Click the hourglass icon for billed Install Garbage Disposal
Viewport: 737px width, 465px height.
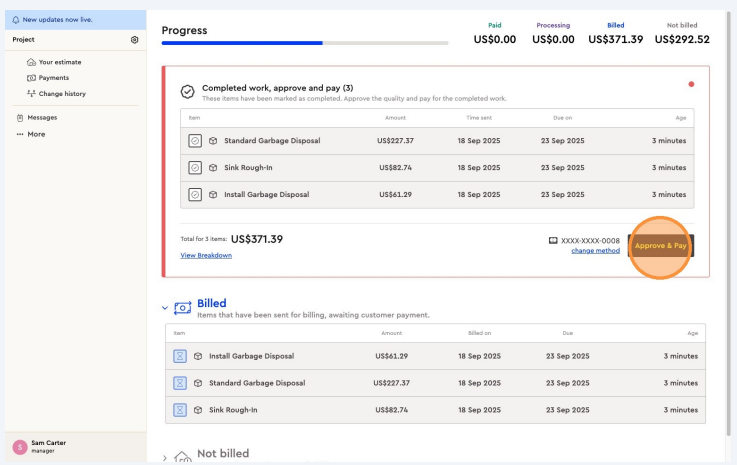pyautogui.click(x=181, y=356)
